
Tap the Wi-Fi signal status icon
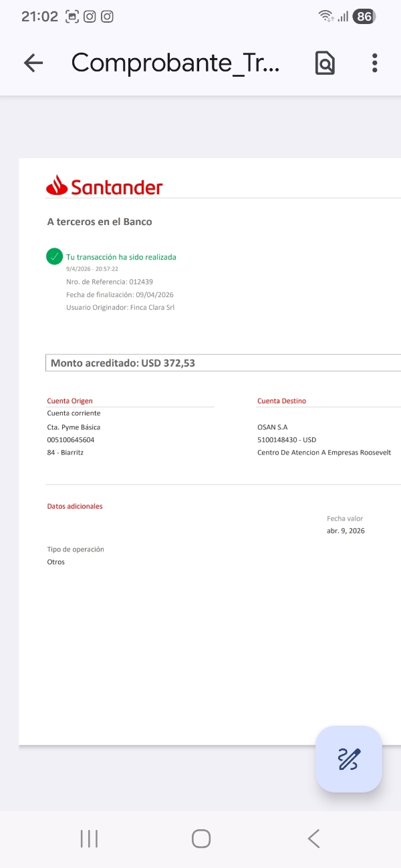325,17
